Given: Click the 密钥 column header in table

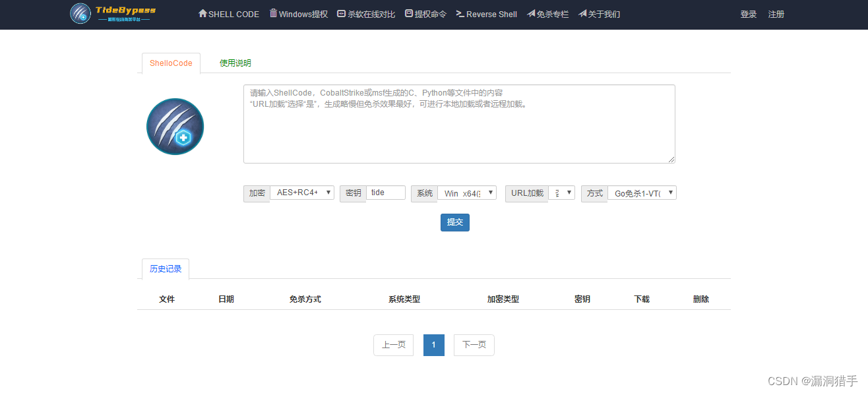Looking at the screenshot, I should [x=582, y=299].
